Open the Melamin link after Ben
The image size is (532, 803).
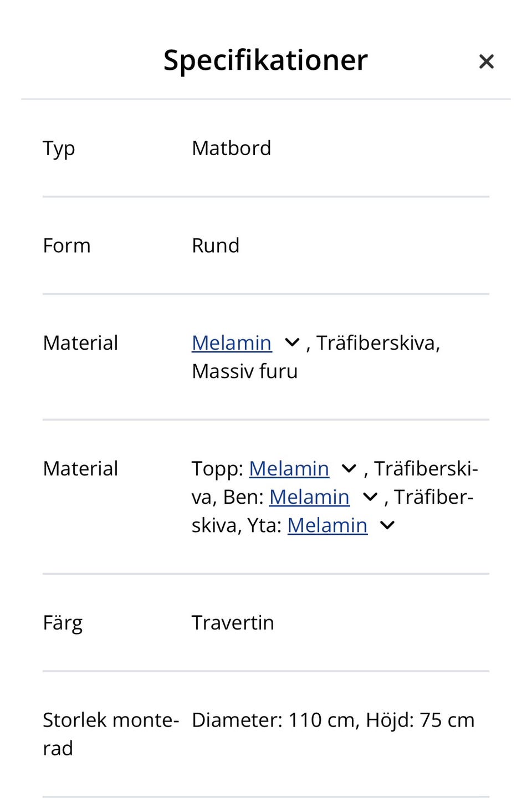tap(309, 497)
